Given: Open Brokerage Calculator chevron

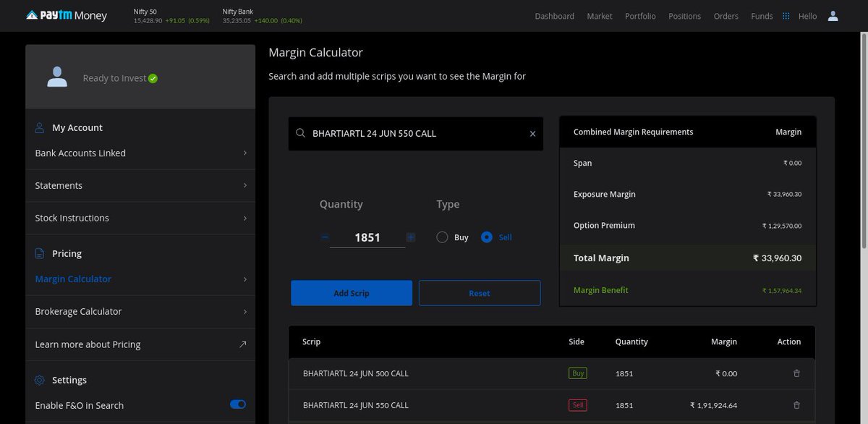Looking at the screenshot, I should tap(244, 312).
